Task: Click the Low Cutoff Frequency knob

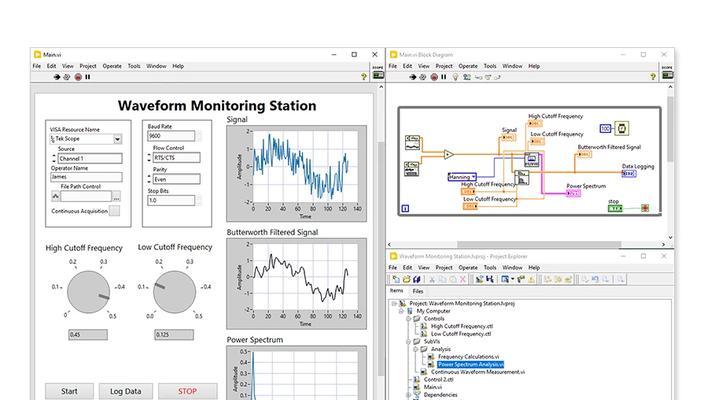Action: tap(175, 292)
